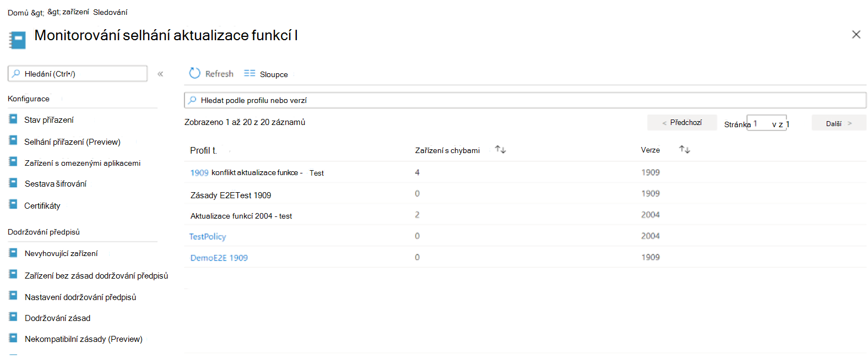Click the Certifikáty notebook icon
The width and height of the screenshot is (868, 359).
tap(13, 204)
